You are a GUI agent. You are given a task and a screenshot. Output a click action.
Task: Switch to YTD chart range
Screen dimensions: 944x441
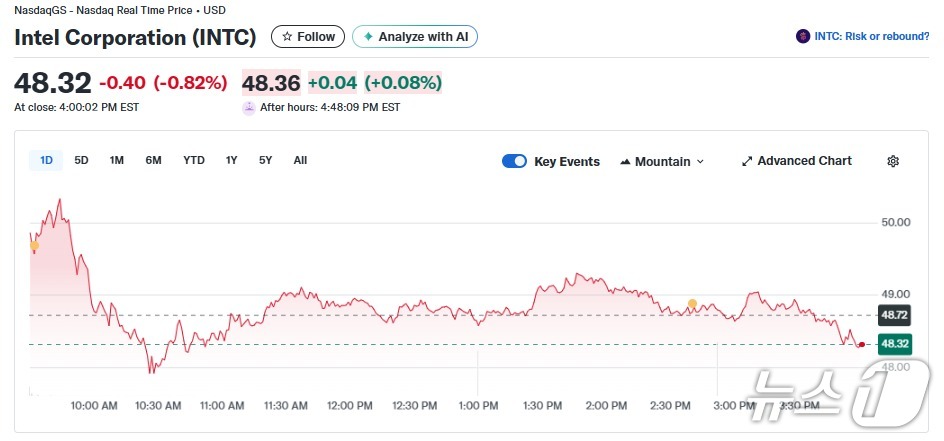(x=194, y=160)
